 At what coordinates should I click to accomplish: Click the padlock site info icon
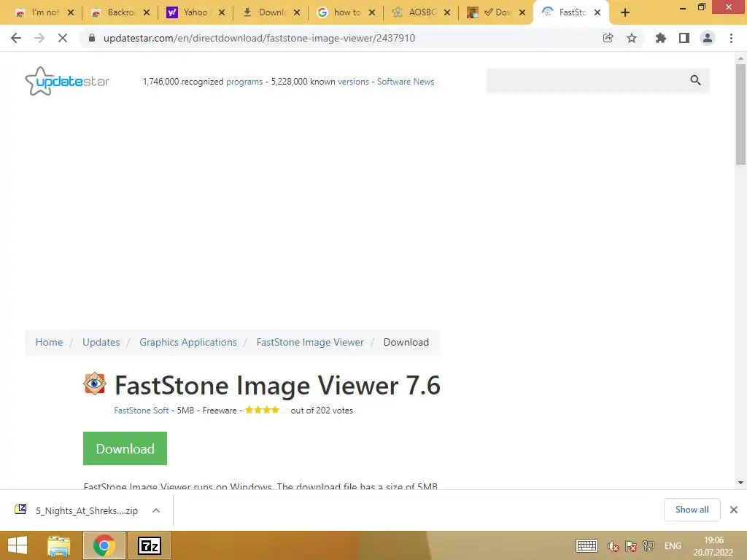coord(91,38)
